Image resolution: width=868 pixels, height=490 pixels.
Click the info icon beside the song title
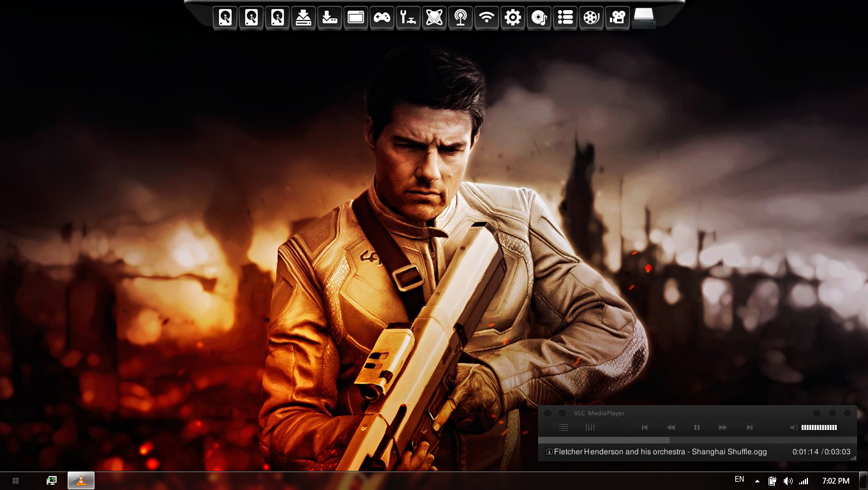550,452
